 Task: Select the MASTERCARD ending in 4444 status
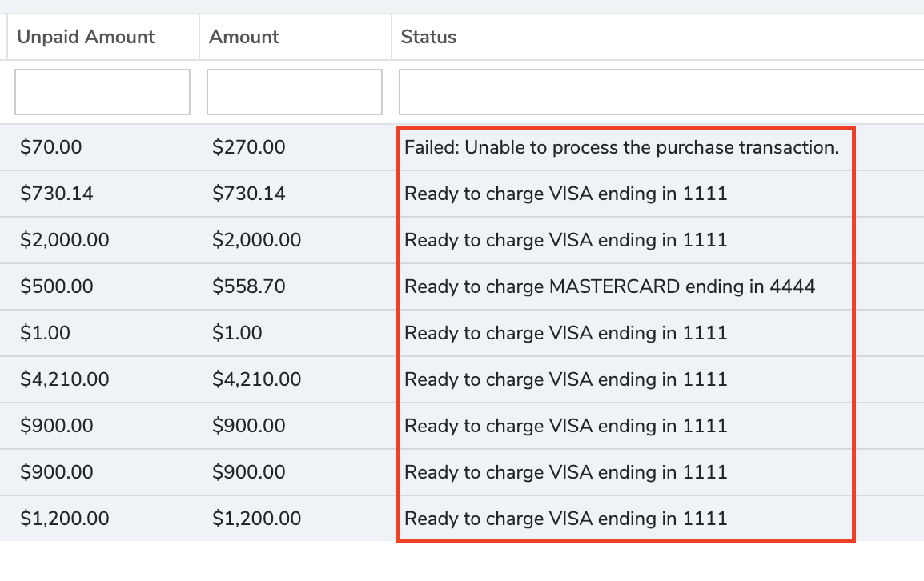click(x=610, y=287)
